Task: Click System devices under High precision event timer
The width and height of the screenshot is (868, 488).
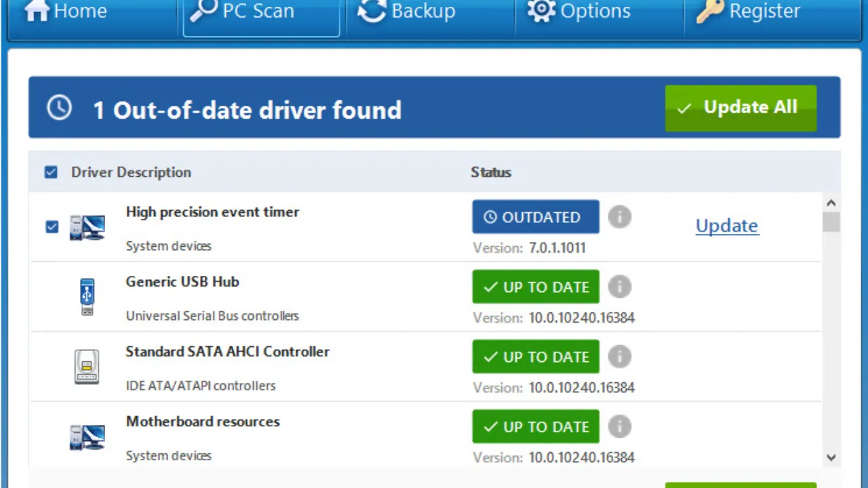Action: [169, 246]
